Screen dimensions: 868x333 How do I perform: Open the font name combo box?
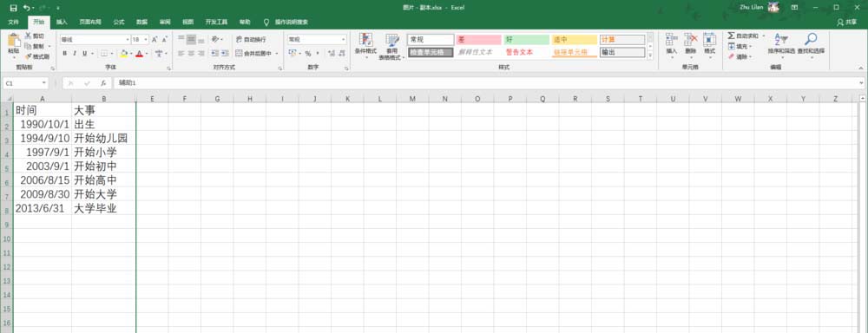[x=95, y=40]
